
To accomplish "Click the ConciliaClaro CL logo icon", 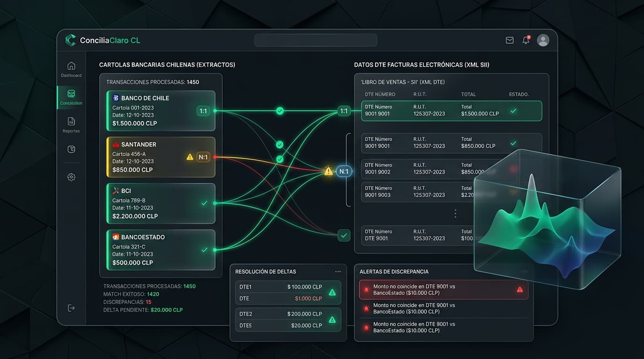I will (71, 40).
